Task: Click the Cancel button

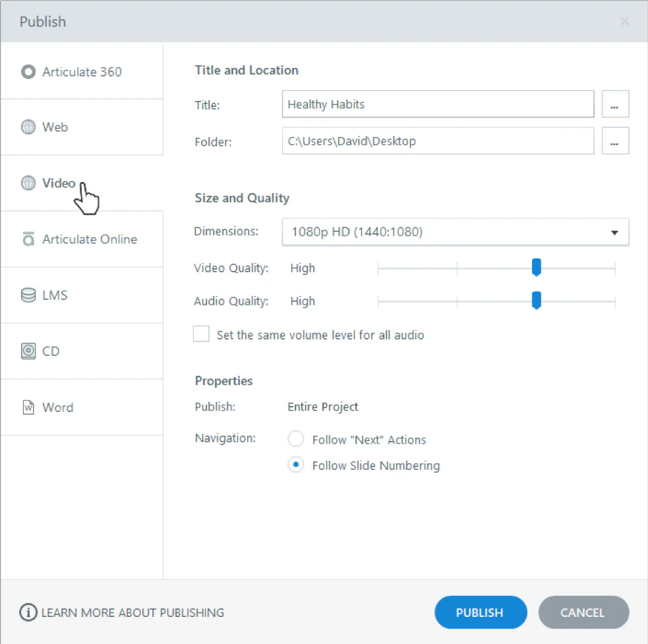Action: coord(583,612)
